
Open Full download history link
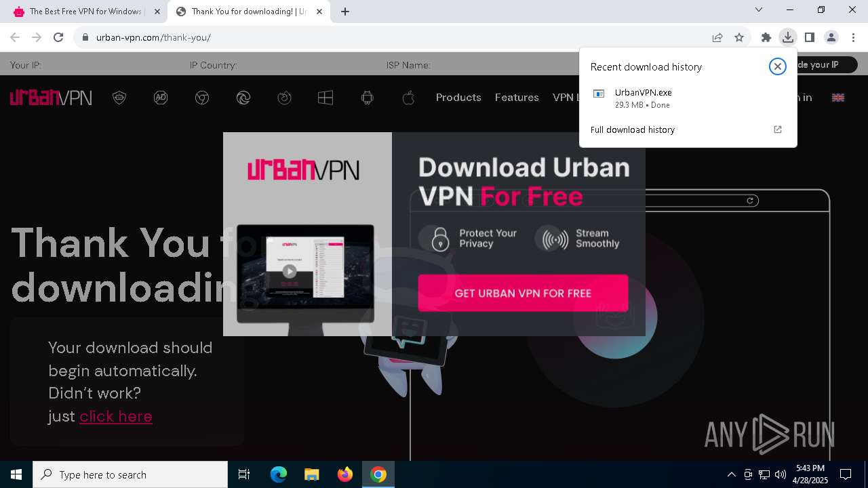click(633, 129)
